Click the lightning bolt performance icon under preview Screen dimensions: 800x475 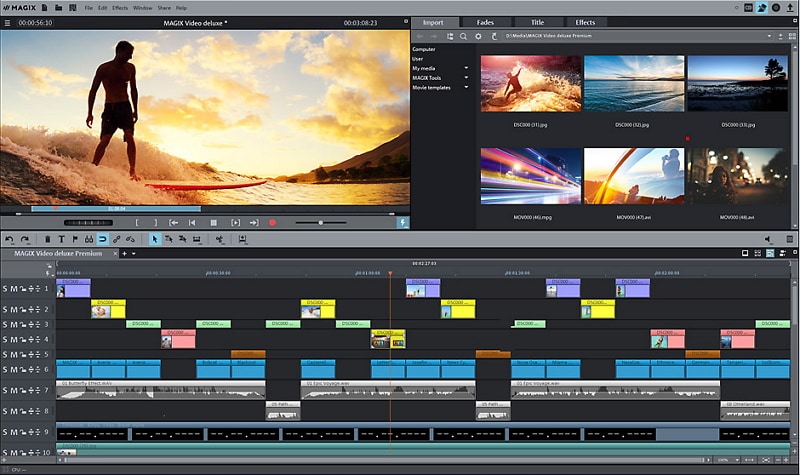tap(403, 222)
